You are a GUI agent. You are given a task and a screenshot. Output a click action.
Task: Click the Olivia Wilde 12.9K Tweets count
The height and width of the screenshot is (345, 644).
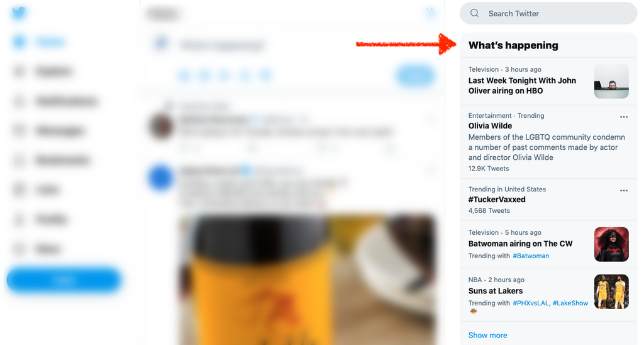pyautogui.click(x=488, y=169)
